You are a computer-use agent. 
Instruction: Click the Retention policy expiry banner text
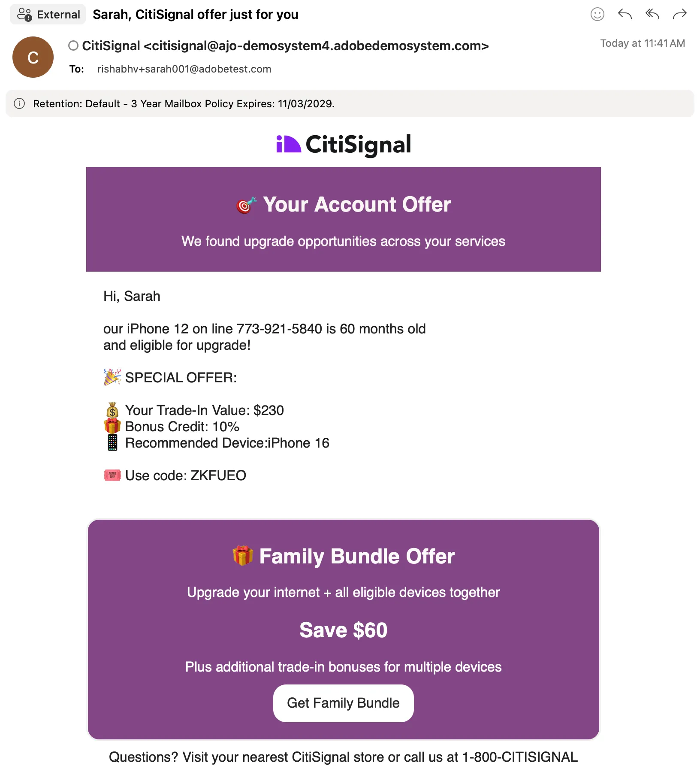(x=184, y=103)
